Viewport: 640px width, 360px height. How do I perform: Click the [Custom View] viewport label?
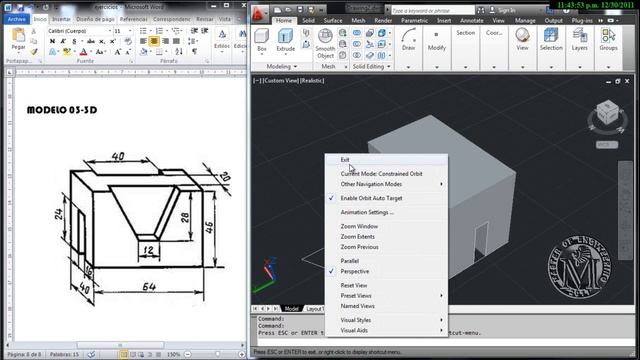point(282,81)
